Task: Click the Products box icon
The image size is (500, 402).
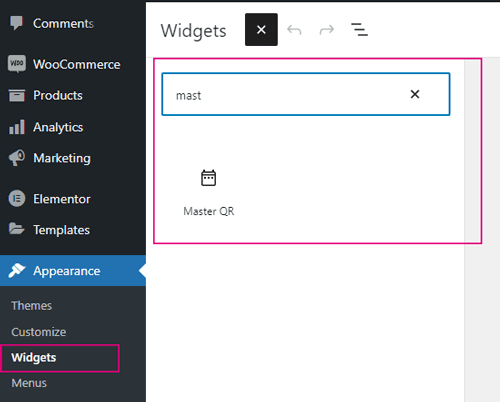Action: tap(17, 96)
